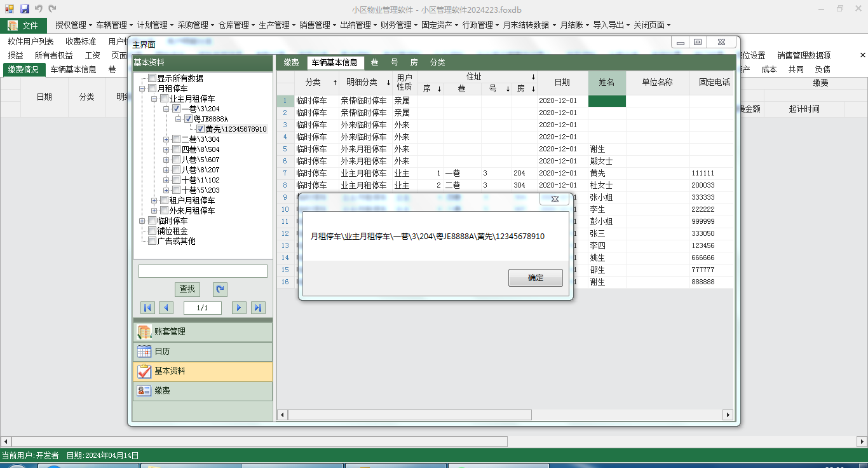Click 收费标准 ribbon item
The image size is (868, 468).
81,41
